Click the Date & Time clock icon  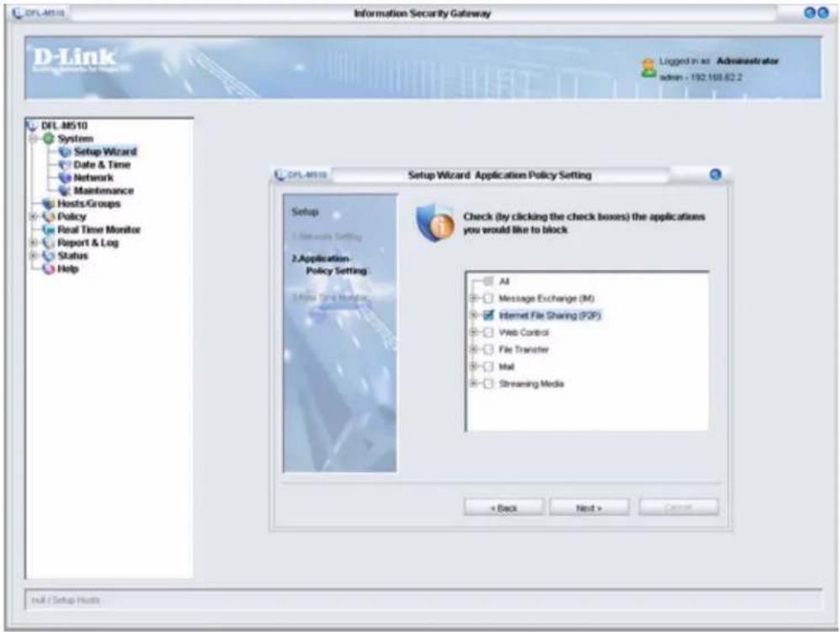point(65,164)
